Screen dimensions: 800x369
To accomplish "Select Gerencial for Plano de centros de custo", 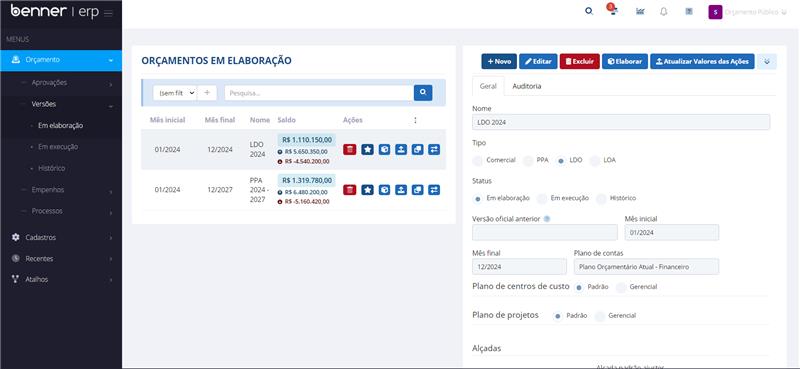I will 621,287.
